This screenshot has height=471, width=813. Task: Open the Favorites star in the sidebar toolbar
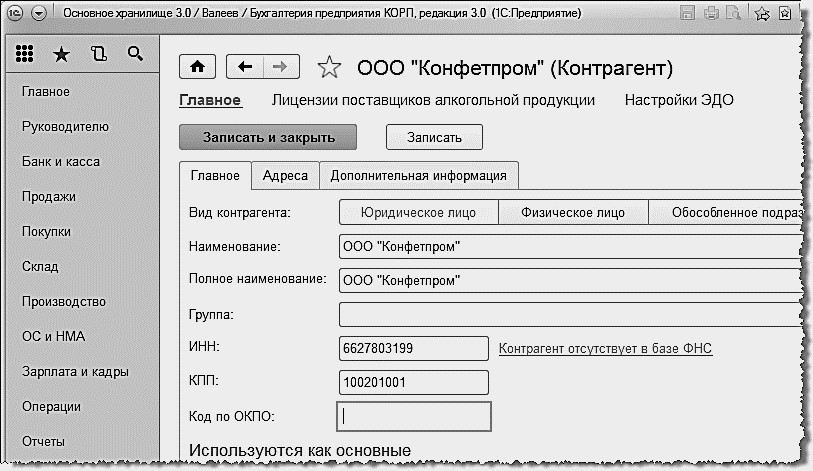click(x=61, y=54)
